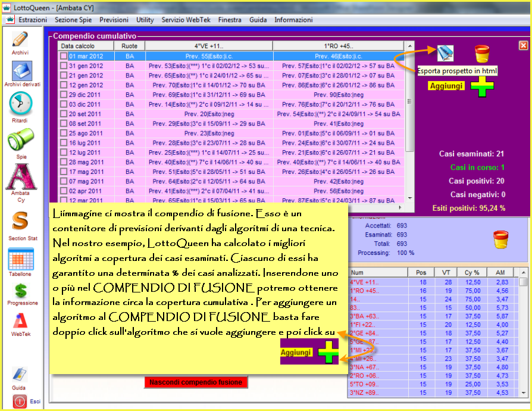Click the Esci power icon

pos(20,401)
